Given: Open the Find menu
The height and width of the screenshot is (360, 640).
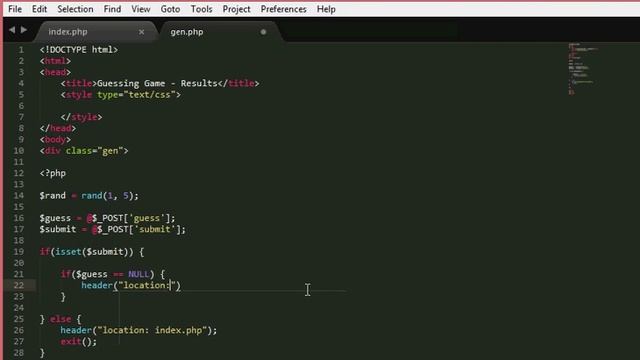Looking at the screenshot, I should coord(112,9).
